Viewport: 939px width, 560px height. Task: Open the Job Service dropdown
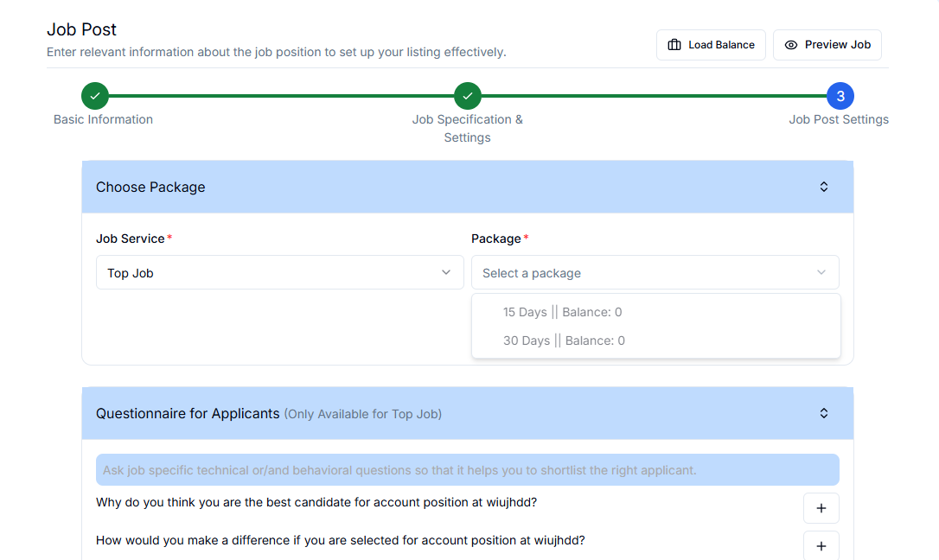[279, 272]
